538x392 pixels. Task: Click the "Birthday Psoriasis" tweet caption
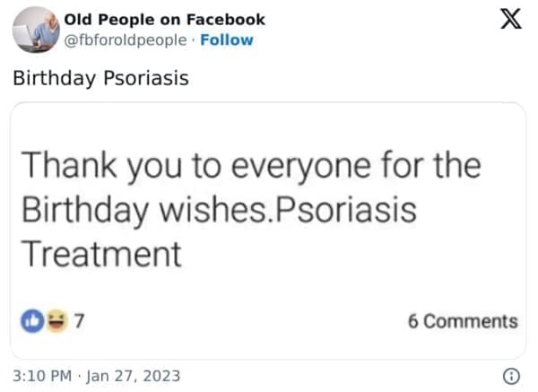click(x=100, y=77)
